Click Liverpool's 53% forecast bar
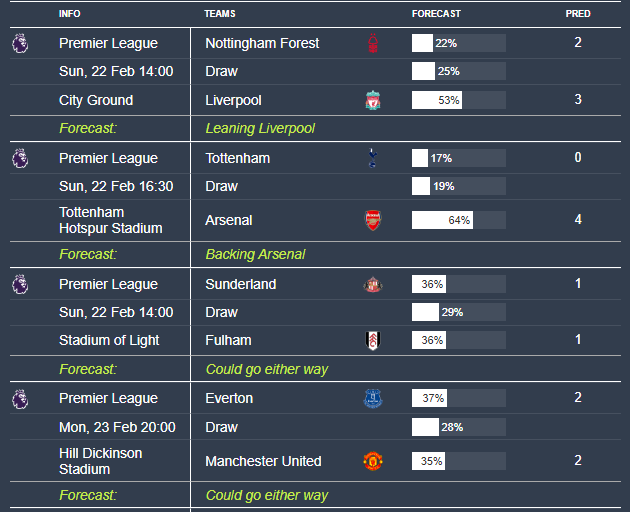This screenshot has height=512, width=630. [458, 100]
